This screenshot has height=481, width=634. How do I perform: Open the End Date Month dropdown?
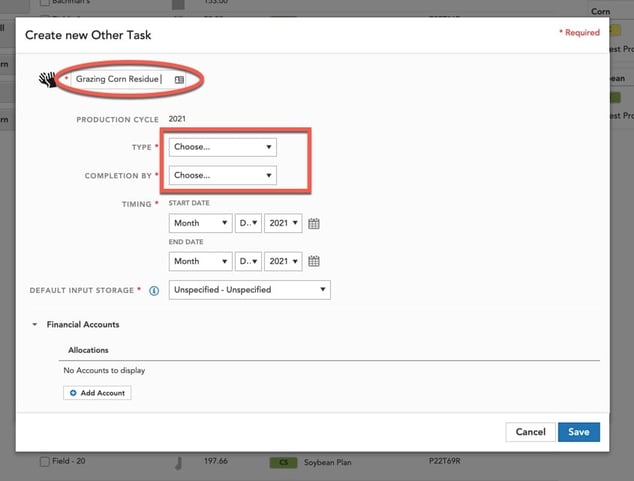coord(201,262)
